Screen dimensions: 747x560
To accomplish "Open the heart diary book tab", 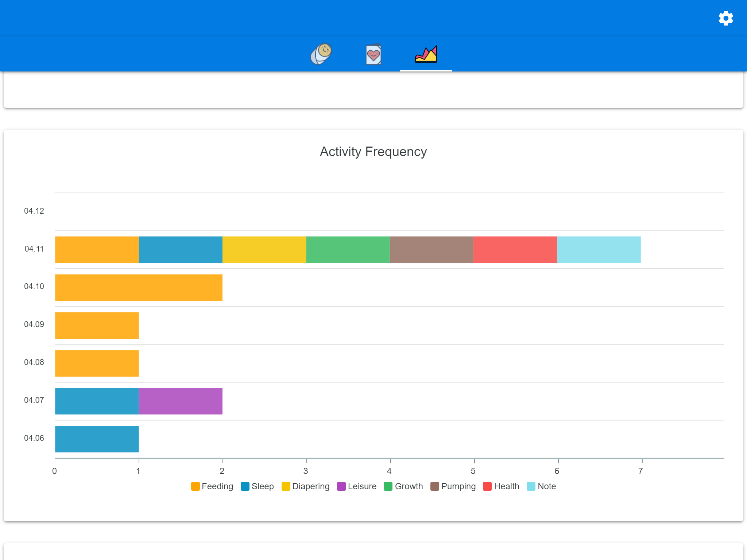I will pos(373,55).
